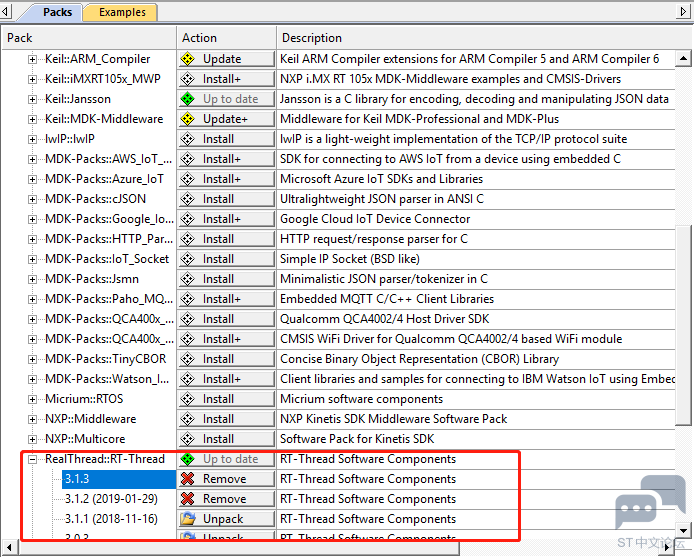This screenshot has height=558, width=694.
Task: Click green icon in RealThread::RT-Thread row
Action: [x=188, y=459]
